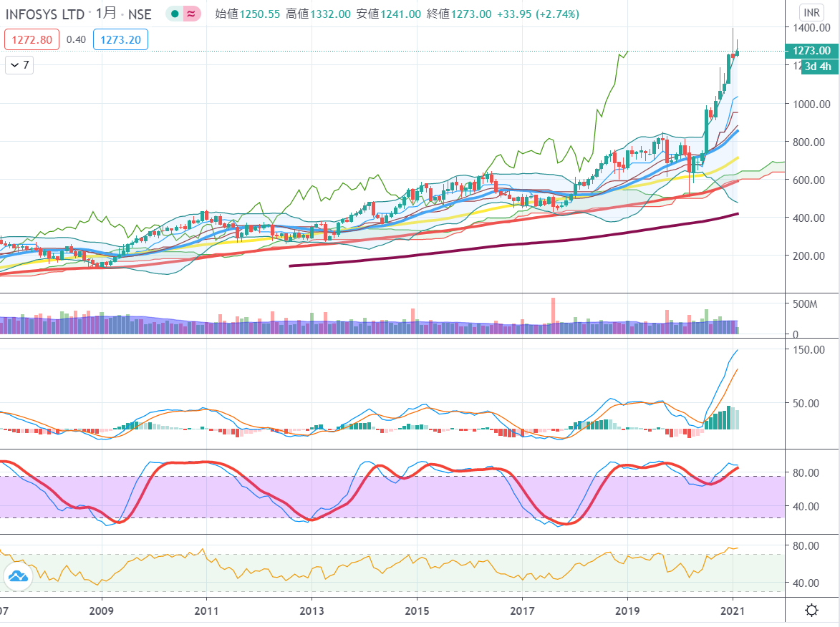Click the 150.00 MACD scale label
The width and height of the screenshot is (840, 627).
(809, 349)
